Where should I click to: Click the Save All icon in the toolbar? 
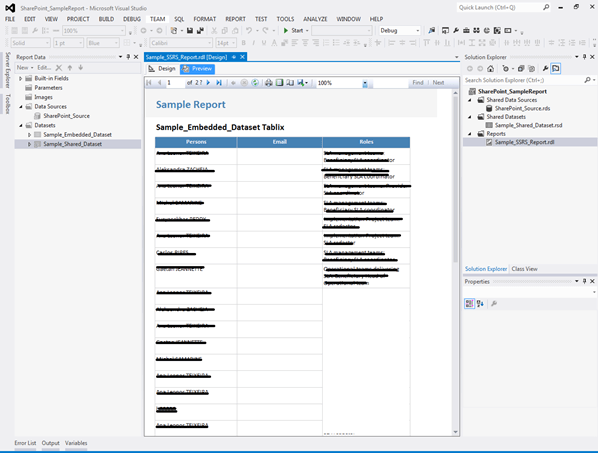[x=200, y=31]
